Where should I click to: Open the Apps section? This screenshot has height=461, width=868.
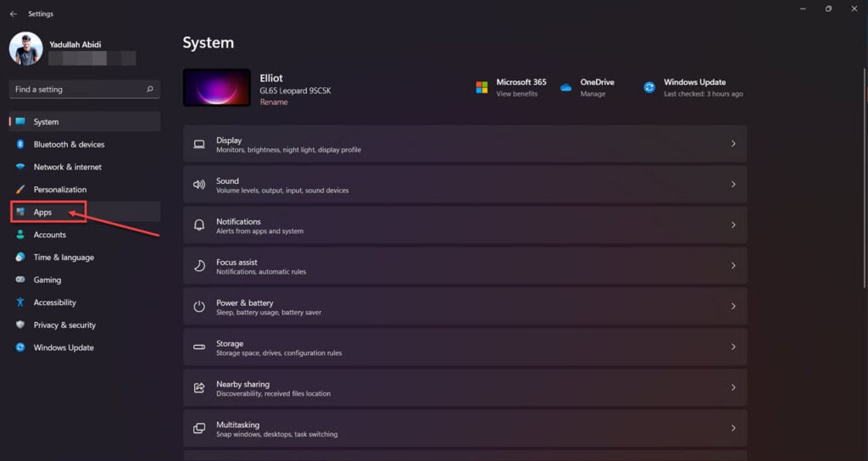click(85, 212)
